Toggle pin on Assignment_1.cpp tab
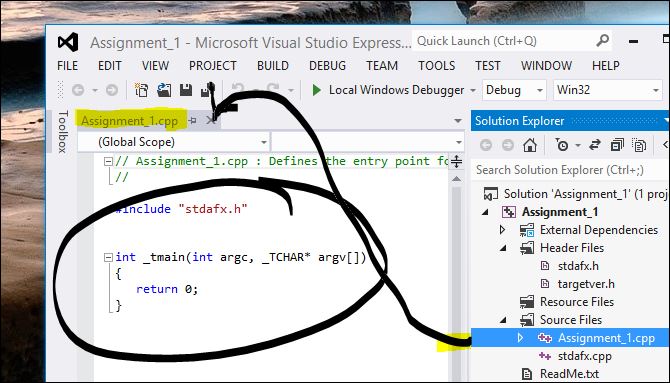The image size is (670, 383). click(x=193, y=121)
